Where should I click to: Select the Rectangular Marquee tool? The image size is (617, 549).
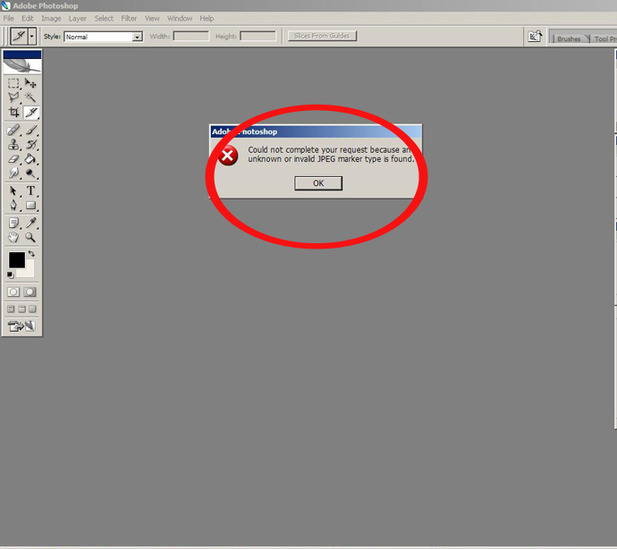(14, 83)
